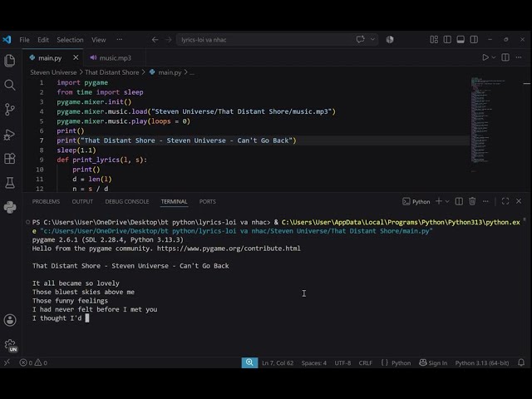532x399 pixels.
Task: Open the Edit menu
Action: [x=43, y=40]
